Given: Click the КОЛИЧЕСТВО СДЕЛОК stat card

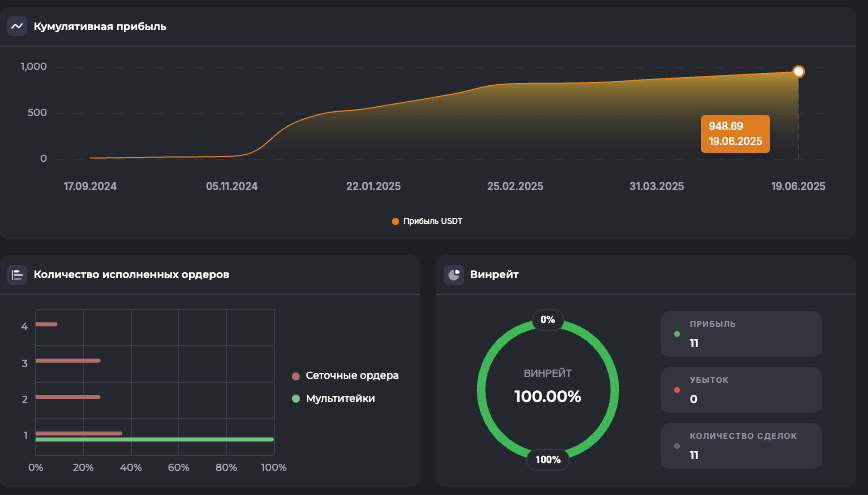Looking at the screenshot, I should pyautogui.click(x=741, y=446).
